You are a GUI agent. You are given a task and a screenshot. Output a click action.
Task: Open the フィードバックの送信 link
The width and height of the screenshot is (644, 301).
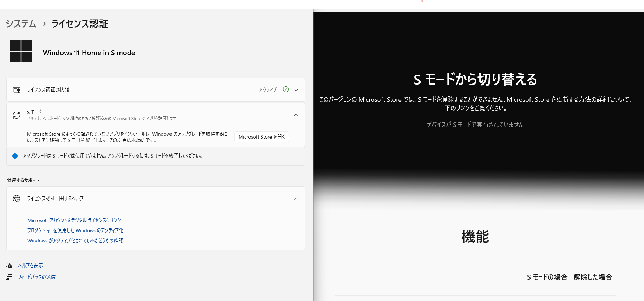coord(37,277)
